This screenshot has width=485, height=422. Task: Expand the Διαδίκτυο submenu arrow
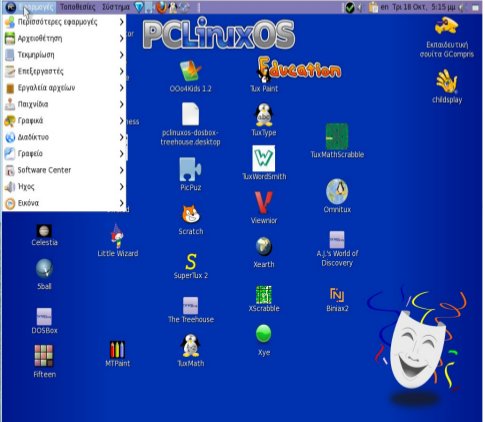122,137
